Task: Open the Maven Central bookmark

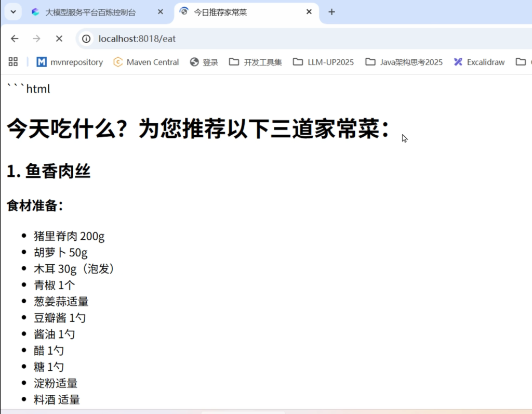Action: pyautogui.click(x=146, y=62)
